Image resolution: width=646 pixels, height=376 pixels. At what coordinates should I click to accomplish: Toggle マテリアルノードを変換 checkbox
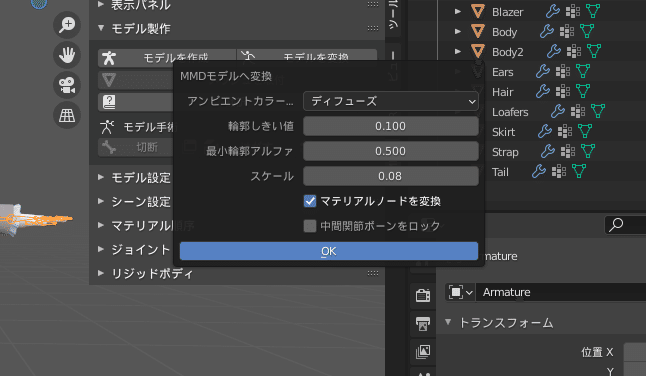coord(310,201)
